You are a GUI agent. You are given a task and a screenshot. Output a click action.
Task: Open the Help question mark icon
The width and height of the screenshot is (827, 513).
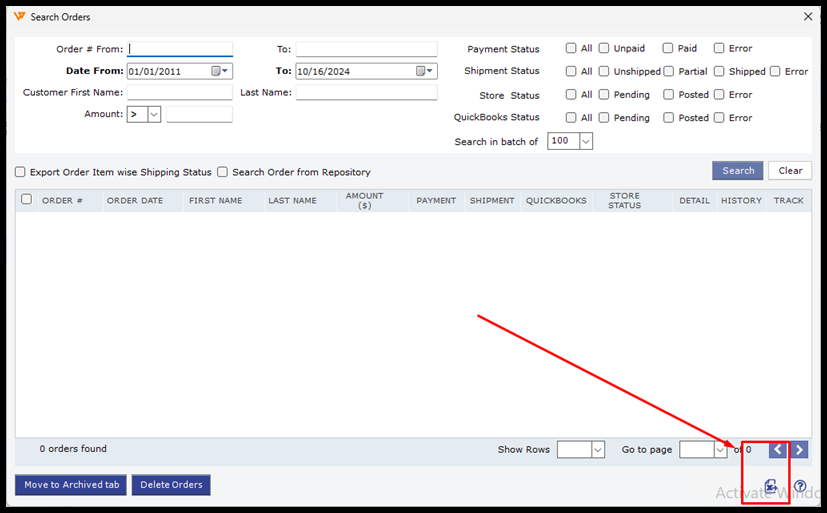click(800, 486)
